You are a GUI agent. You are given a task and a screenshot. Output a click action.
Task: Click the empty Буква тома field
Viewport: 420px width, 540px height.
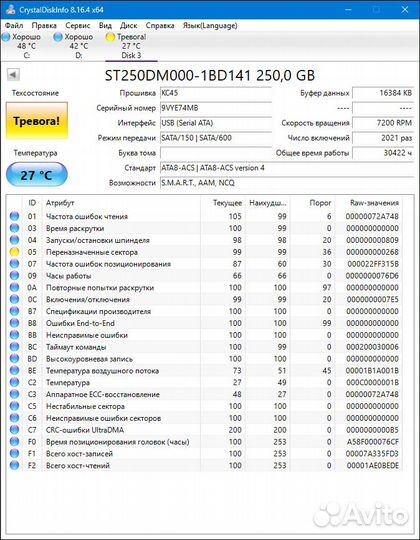pos(216,153)
